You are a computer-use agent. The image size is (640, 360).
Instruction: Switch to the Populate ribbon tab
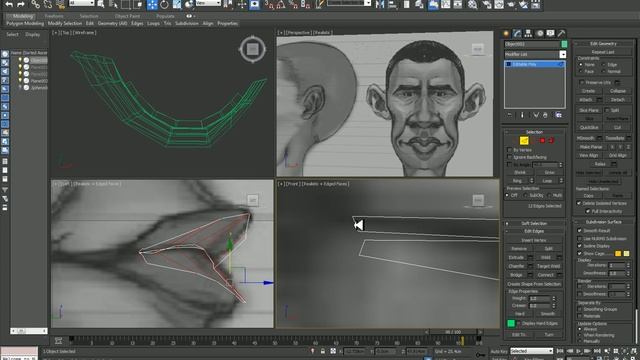[x=165, y=16]
